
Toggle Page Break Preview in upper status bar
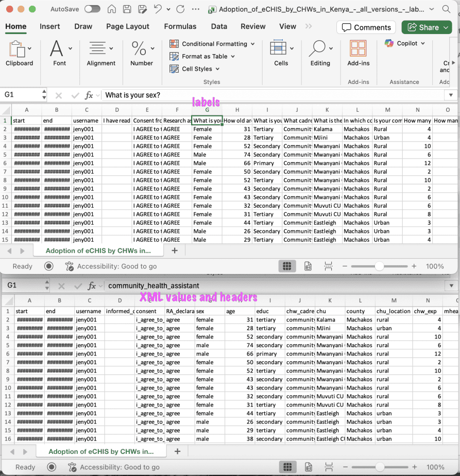[328, 266]
